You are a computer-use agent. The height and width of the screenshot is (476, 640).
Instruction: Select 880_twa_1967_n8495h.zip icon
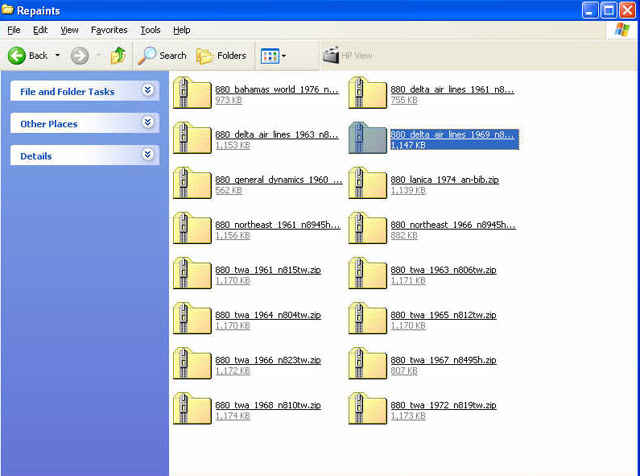(367, 363)
